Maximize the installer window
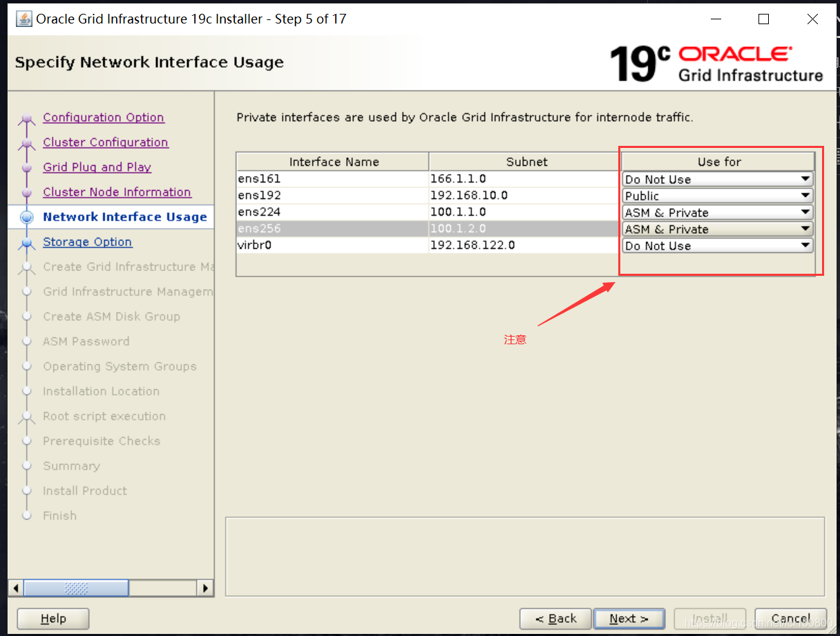 pos(763,19)
